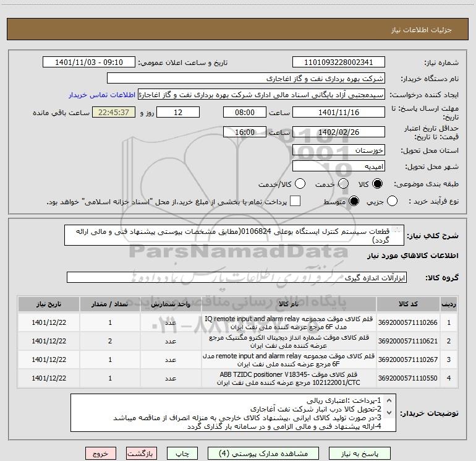Click the 'کد کالا' column header

point(408,304)
